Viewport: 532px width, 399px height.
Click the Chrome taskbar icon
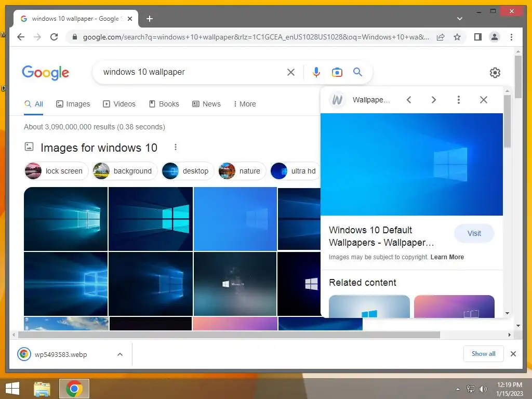click(74, 389)
